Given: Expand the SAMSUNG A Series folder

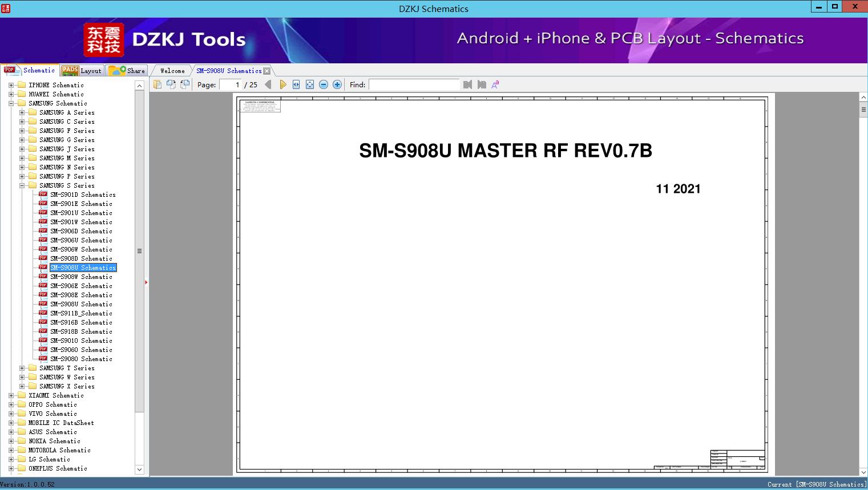Looking at the screenshot, I should [22, 112].
